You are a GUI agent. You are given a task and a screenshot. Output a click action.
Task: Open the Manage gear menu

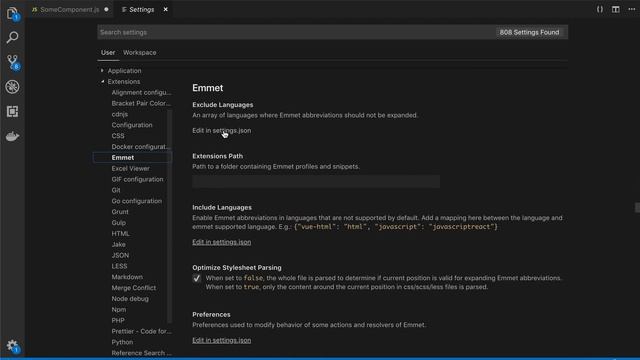pos(12,346)
